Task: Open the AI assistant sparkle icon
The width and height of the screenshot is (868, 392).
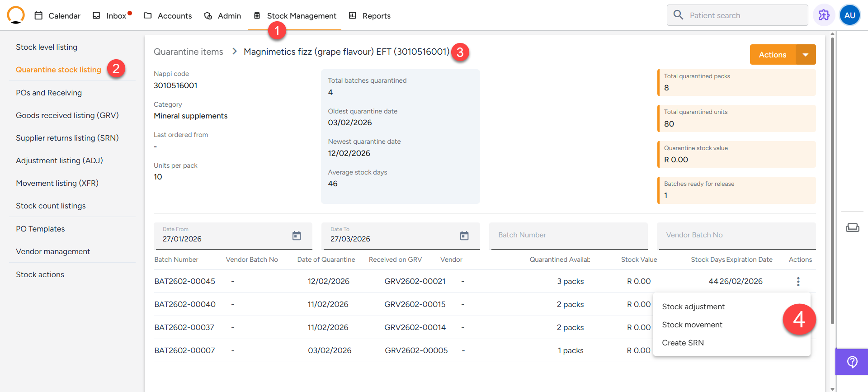Action: click(x=824, y=15)
